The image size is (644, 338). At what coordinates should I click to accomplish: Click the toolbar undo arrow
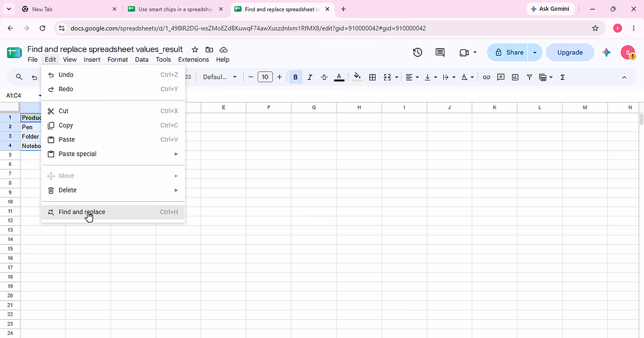(34, 77)
